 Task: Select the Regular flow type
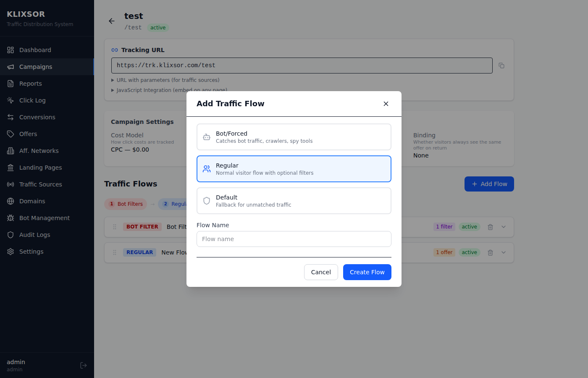pyautogui.click(x=294, y=168)
